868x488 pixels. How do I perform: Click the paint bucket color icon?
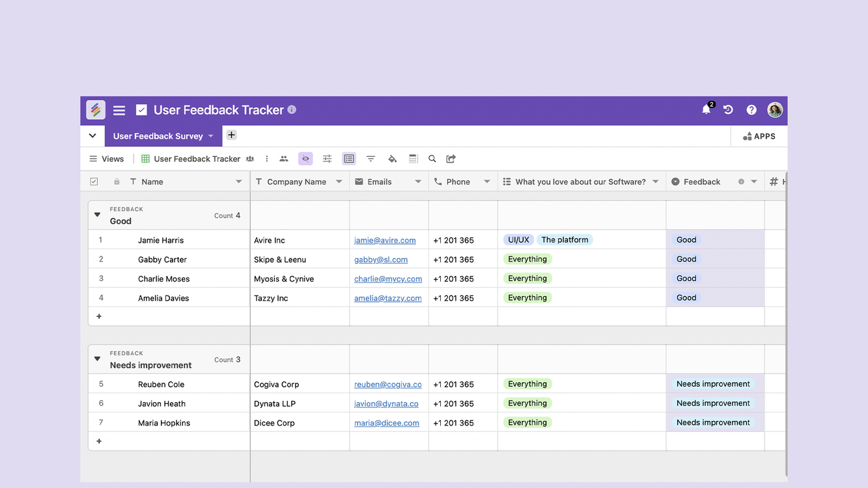pyautogui.click(x=392, y=159)
